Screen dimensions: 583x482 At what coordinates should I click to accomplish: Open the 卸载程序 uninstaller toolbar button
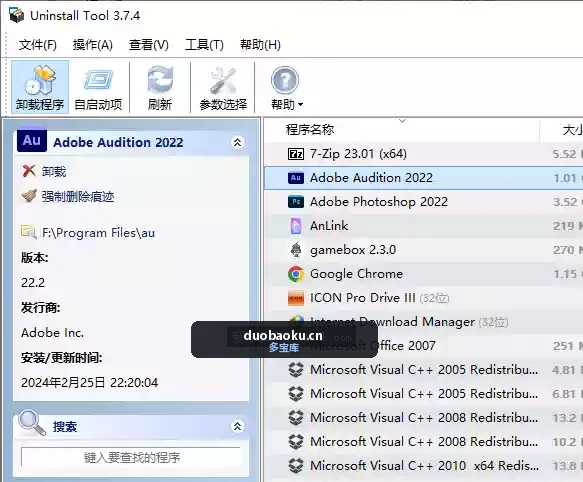tap(40, 87)
